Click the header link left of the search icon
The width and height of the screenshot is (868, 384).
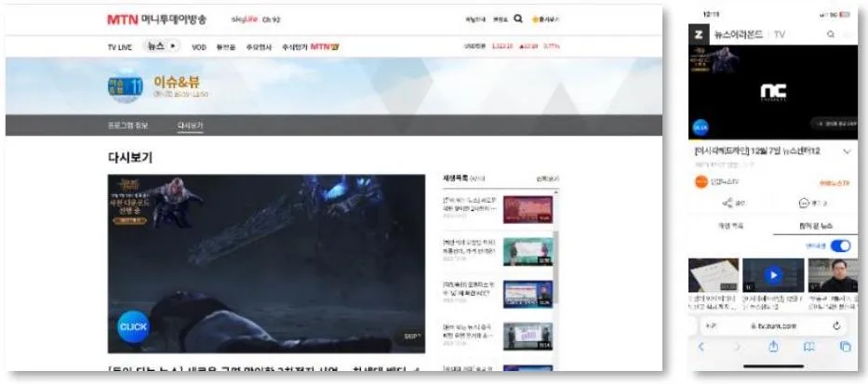[x=500, y=20]
